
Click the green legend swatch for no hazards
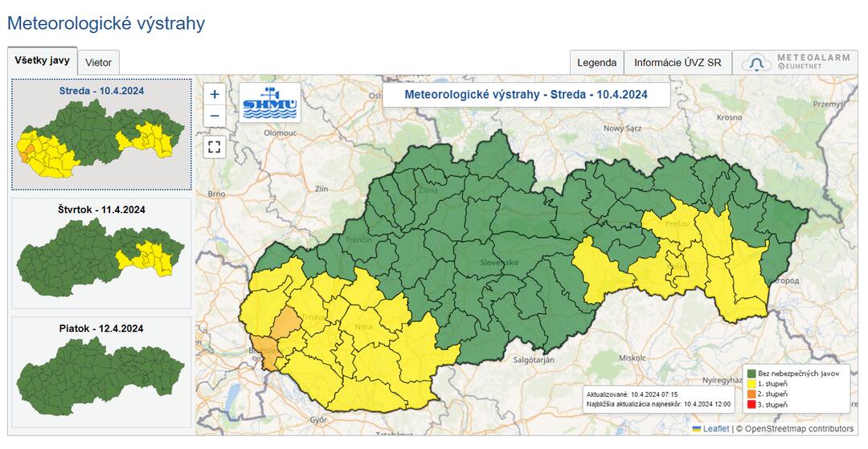(751, 374)
